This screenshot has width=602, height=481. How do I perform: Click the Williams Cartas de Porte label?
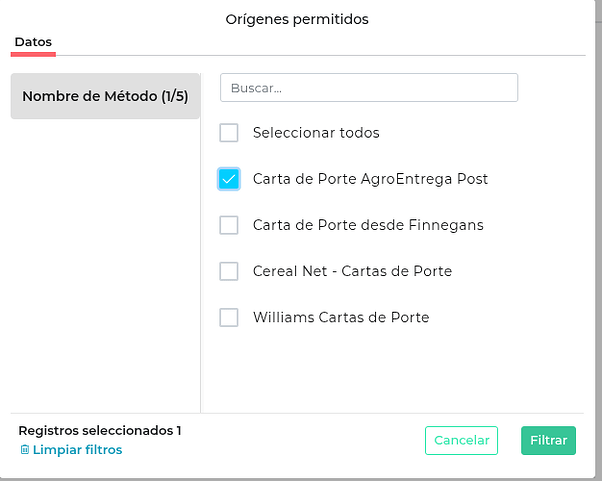[341, 317]
